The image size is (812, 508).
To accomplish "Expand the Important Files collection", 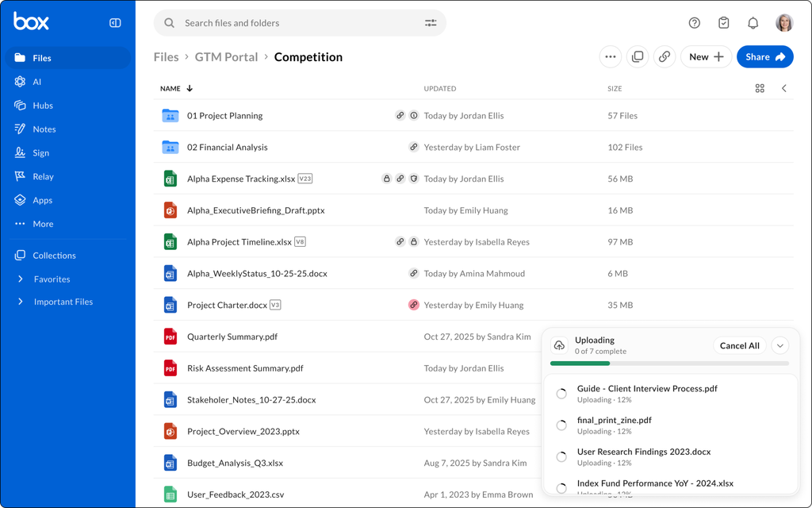I will 21,302.
